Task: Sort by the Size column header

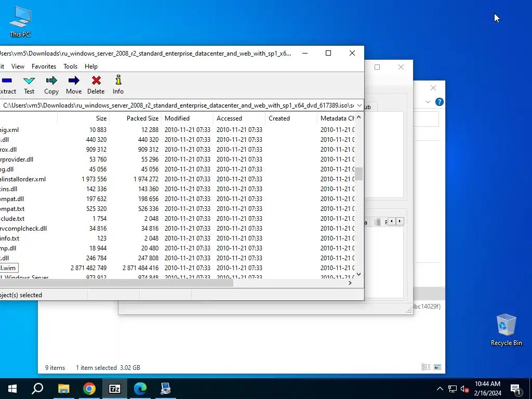Action: (x=84, y=118)
